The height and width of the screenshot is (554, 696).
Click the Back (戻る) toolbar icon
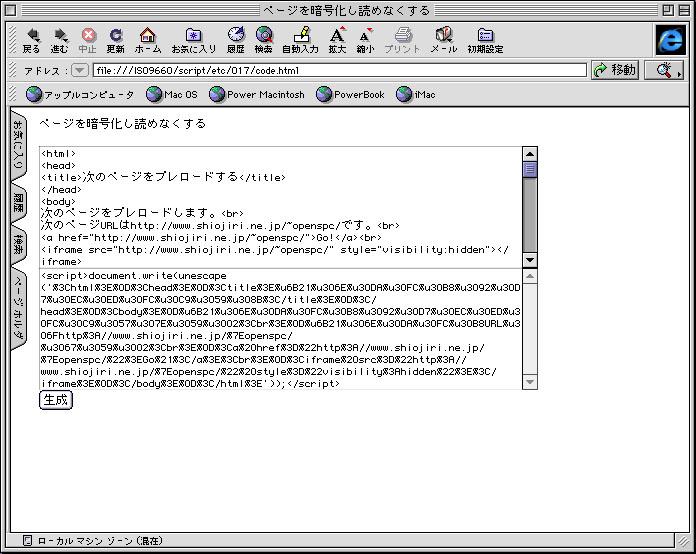tap(32, 40)
